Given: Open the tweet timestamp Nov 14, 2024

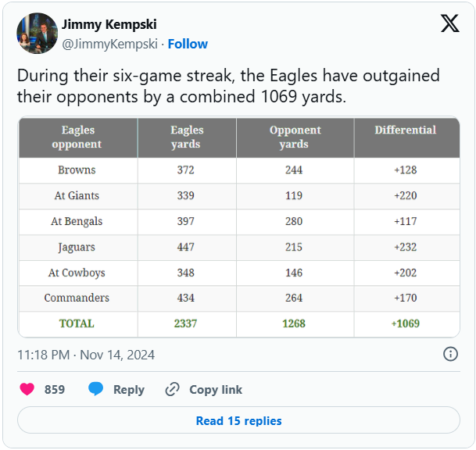Looking at the screenshot, I should click(86, 355).
